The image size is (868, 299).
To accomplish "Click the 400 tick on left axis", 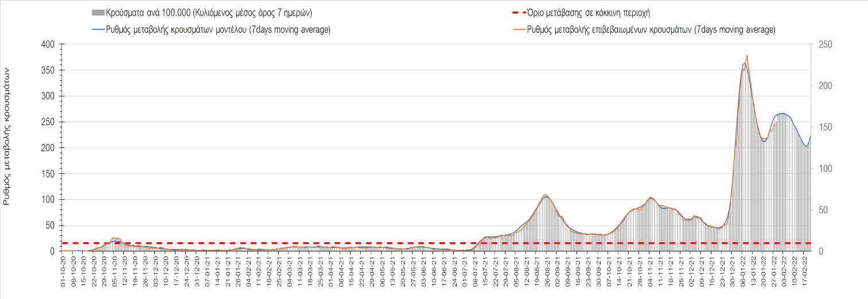I will [48, 44].
